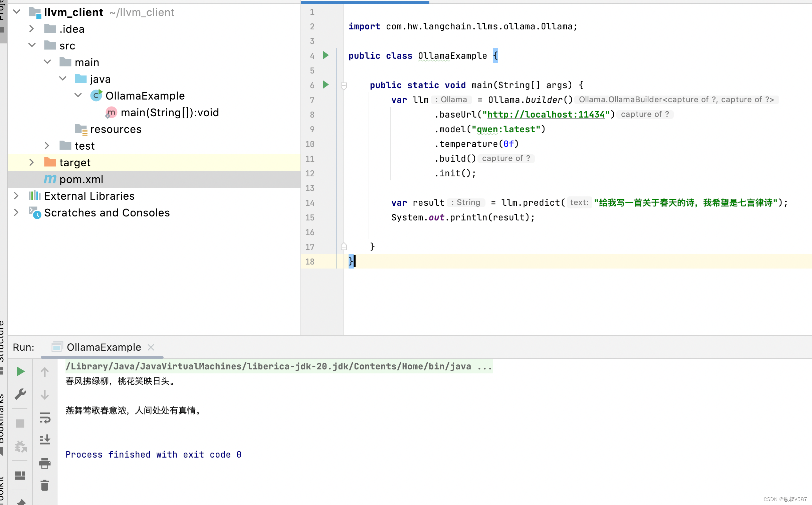Click System.out.println(result) line
The width and height of the screenshot is (812, 505).
463,217
